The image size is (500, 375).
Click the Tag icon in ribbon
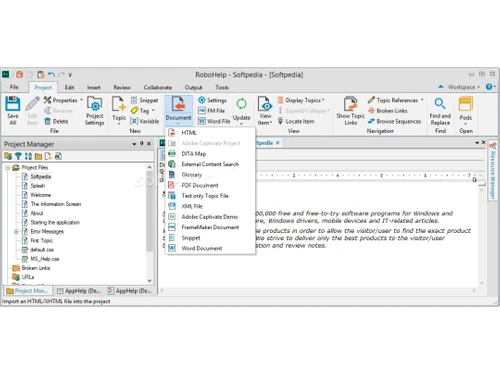(135, 110)
